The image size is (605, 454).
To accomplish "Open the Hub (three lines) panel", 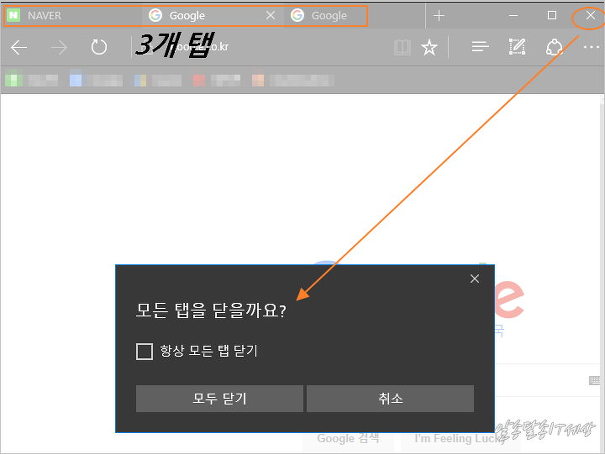I will pos(480,47).
